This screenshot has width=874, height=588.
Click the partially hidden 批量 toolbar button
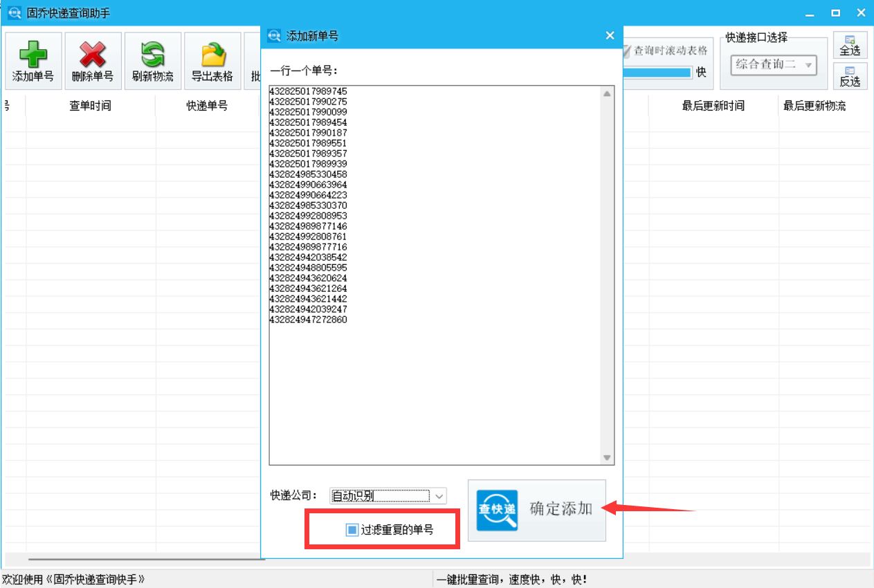[255, 76]
